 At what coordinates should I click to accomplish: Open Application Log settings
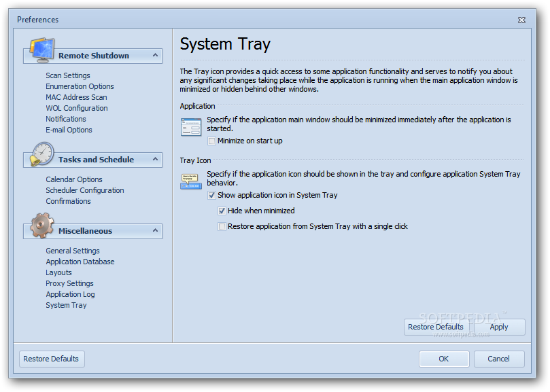click(70, 294)
